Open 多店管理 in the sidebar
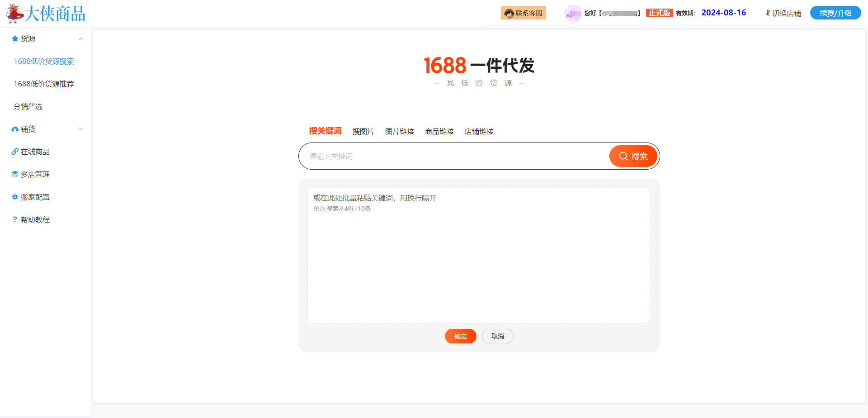Screen dimensions: 868x418 pyautogui.click(x=35, y=174)
